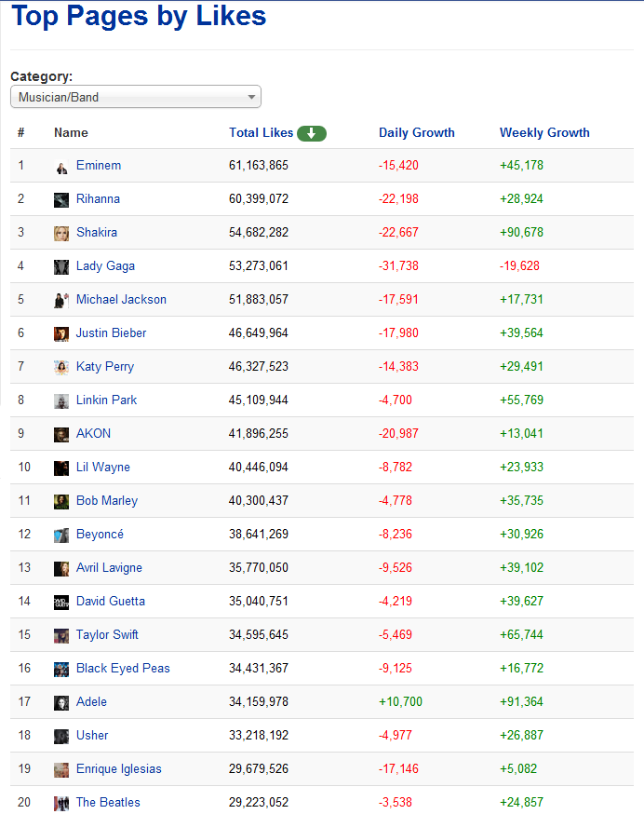Sort by Total Likes column header
The height and width of the screenshot is (814, 644).
[x=261, y=133]
